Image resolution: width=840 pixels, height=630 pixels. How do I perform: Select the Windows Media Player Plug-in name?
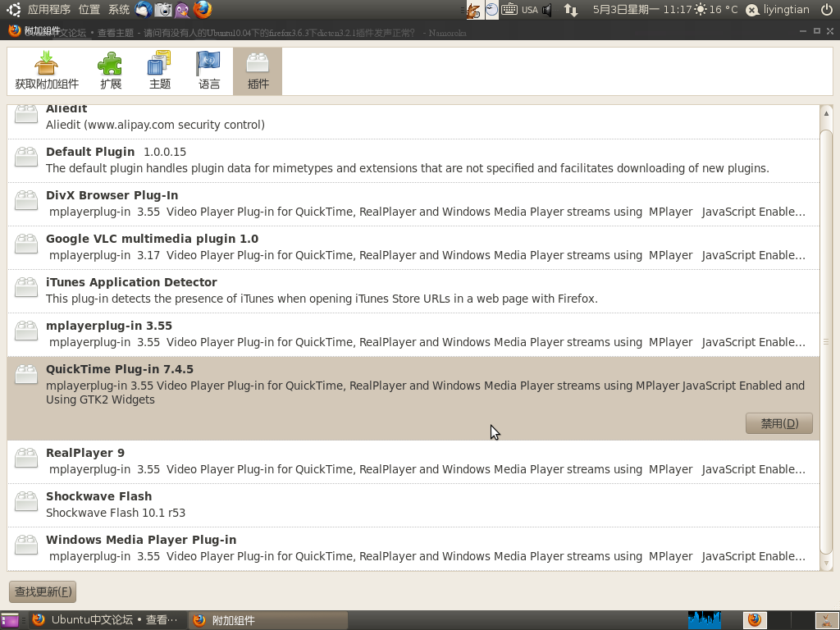coord(141,540)
